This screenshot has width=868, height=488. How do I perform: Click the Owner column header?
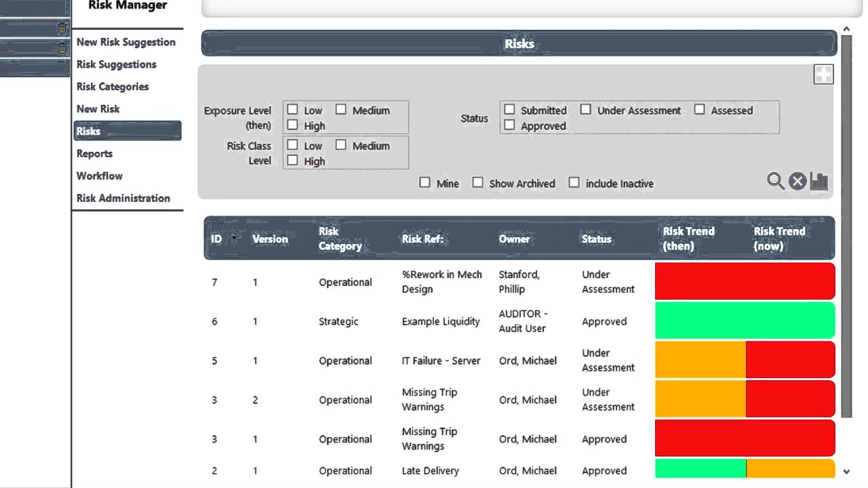click(515, 239)
